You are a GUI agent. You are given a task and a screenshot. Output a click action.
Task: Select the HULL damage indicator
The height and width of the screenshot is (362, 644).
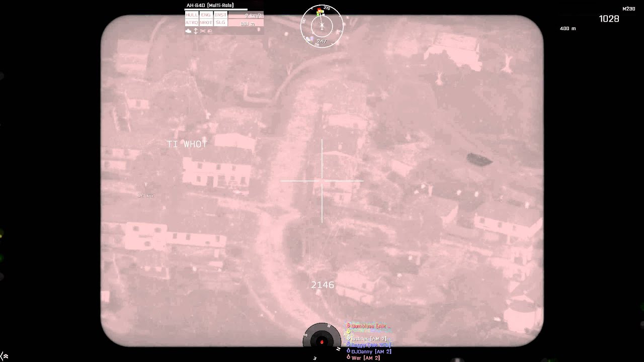pyautogui.click(x=192, y=15)
